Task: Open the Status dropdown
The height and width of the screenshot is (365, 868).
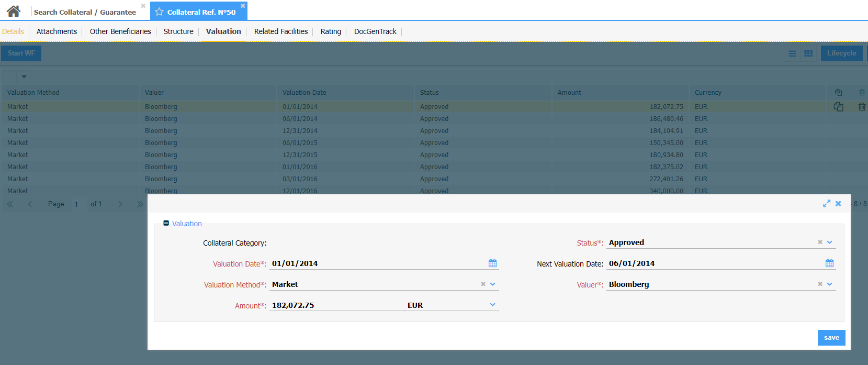Action: click(x=830, y=242)
